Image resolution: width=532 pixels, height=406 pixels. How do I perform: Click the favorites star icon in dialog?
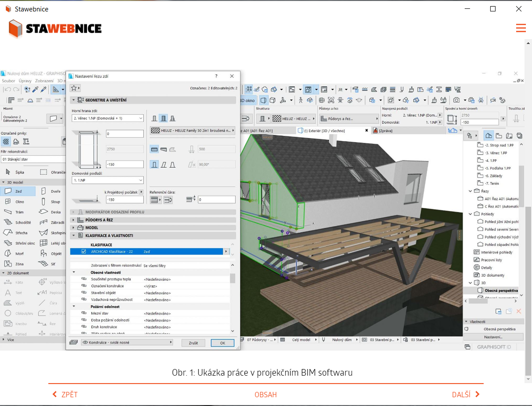[74, 88]
